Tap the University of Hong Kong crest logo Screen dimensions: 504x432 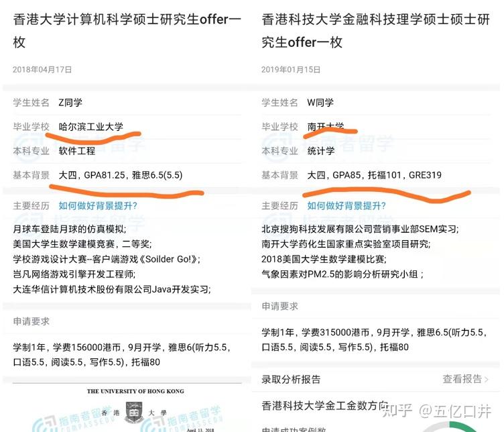pos(134,412)
